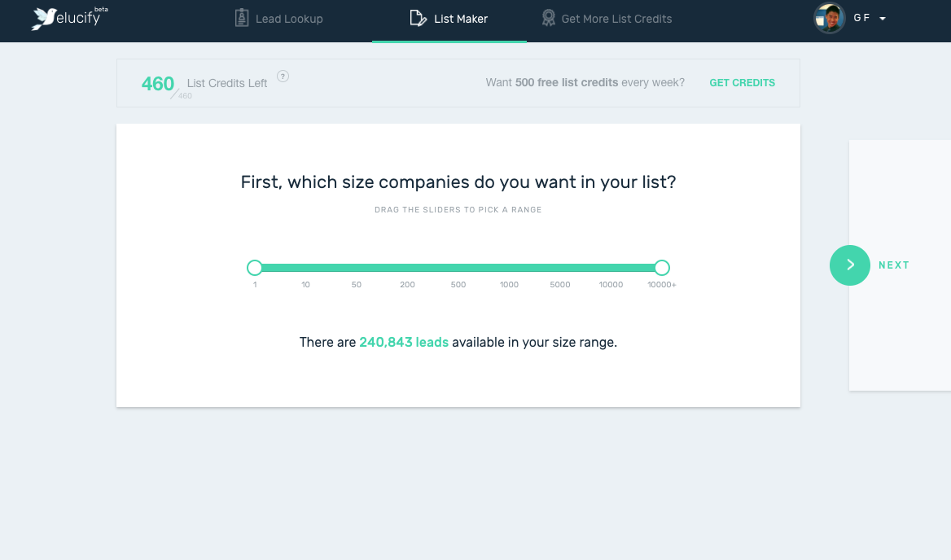Click the 5000 size label

tap(560, 285)
